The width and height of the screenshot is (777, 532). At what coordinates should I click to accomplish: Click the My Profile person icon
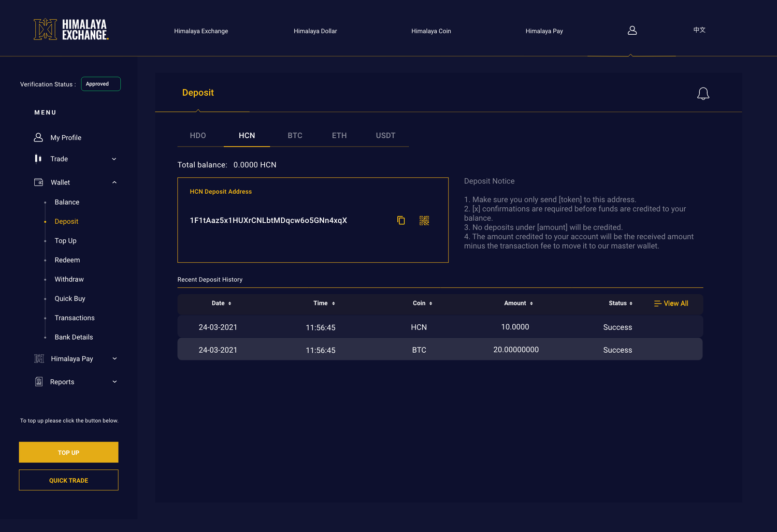point(38,137)
